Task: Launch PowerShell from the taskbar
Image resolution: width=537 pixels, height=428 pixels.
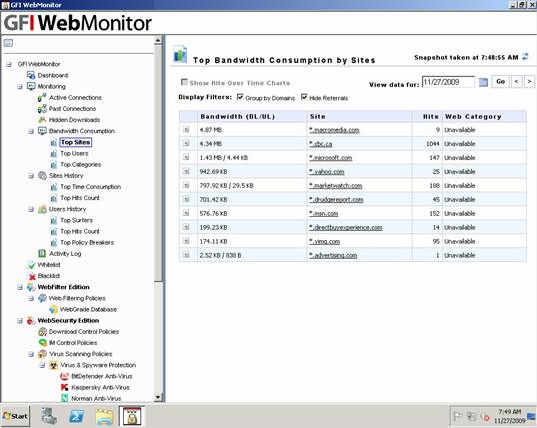Action: (x=77, y=416)
